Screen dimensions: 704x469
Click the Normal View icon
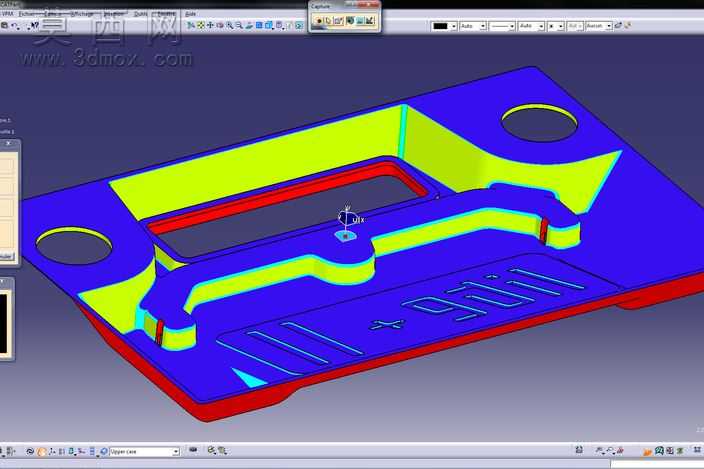pos(249,26)
